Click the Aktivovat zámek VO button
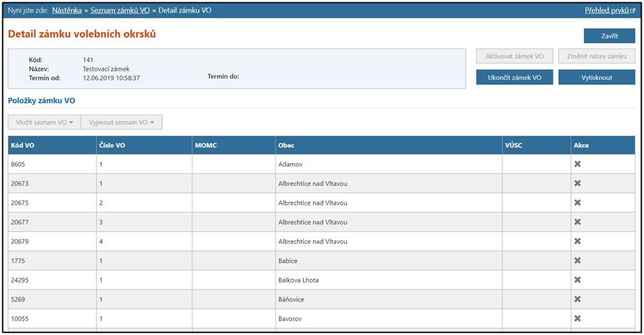The width and height of the screenshot is (644, 335). [x=515, y=56]
